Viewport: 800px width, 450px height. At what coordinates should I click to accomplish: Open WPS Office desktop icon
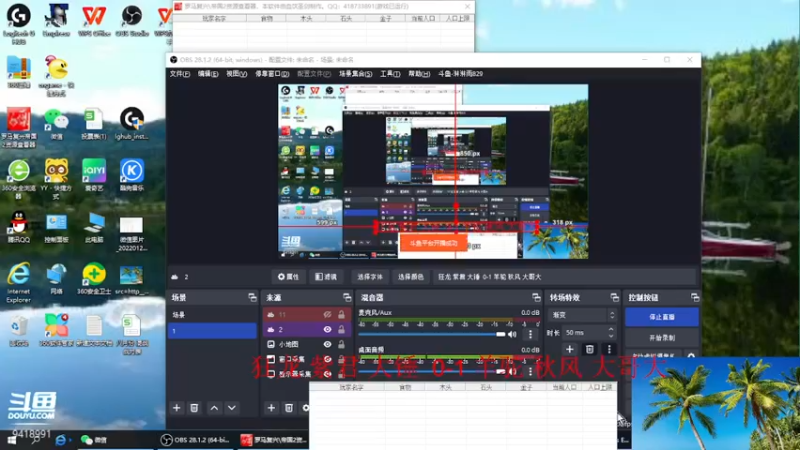click(94, 20)
